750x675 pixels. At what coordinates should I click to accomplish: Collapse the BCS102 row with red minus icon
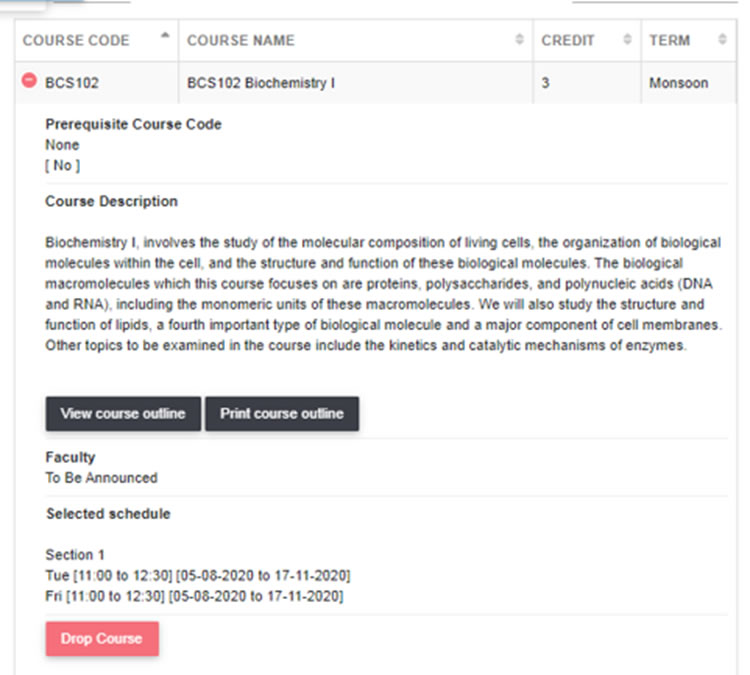coord(29,80)
